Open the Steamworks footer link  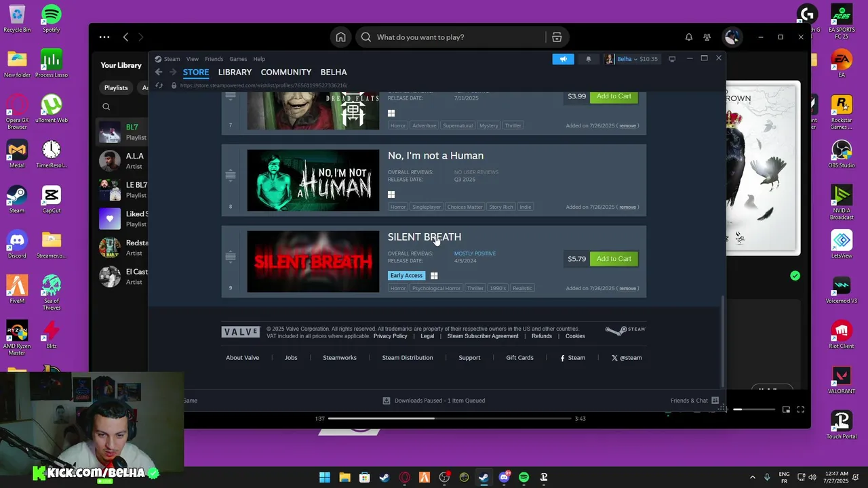(340, 358)
